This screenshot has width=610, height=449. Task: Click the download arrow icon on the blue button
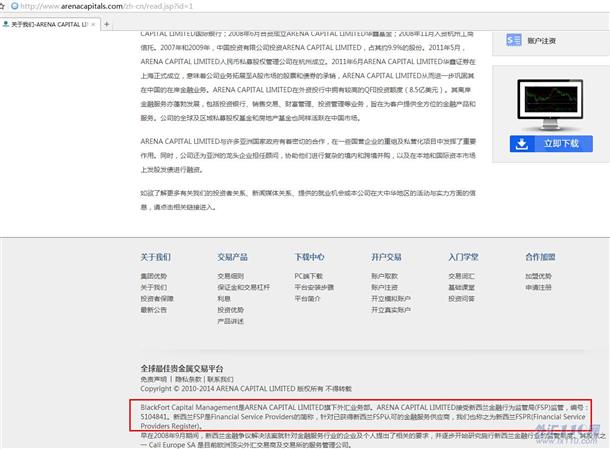tap(522, 144)
